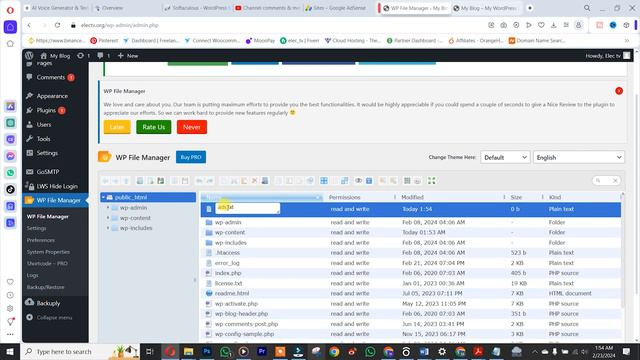Switch to the My Blog WordPress browser tab

pos(486,8)
